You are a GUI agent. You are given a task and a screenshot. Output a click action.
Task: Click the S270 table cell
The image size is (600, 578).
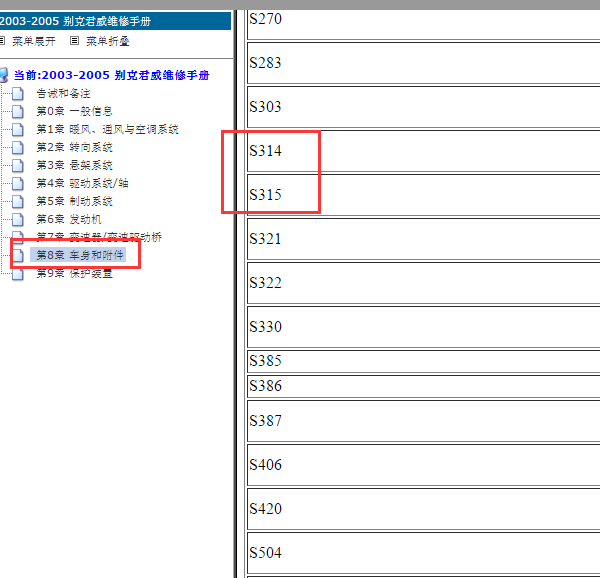tap(423, 24)
